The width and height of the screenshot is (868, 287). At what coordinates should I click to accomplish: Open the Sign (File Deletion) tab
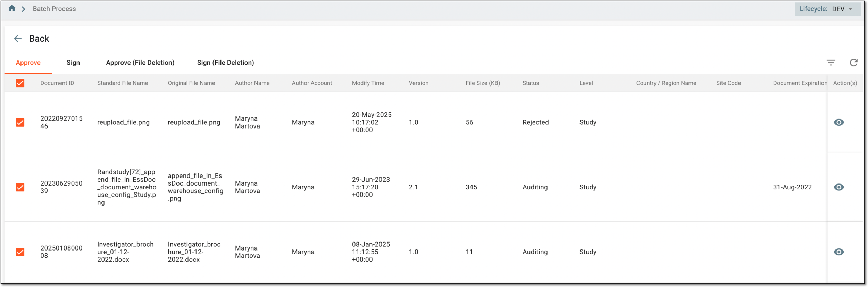(x=226, y=63)
